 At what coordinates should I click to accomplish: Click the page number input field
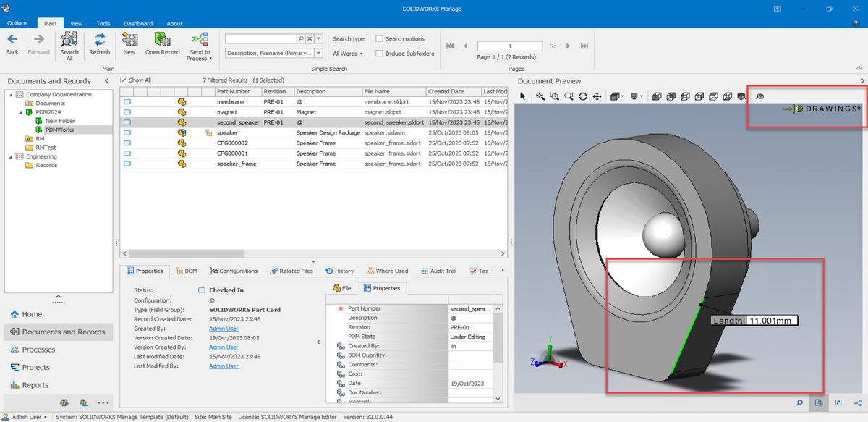tap(510, 46)
